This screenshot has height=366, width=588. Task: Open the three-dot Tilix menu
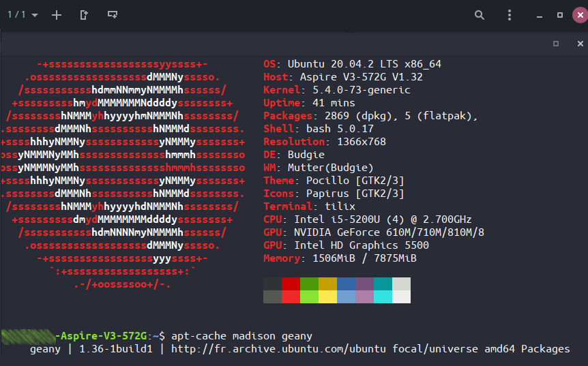[510, 15]
